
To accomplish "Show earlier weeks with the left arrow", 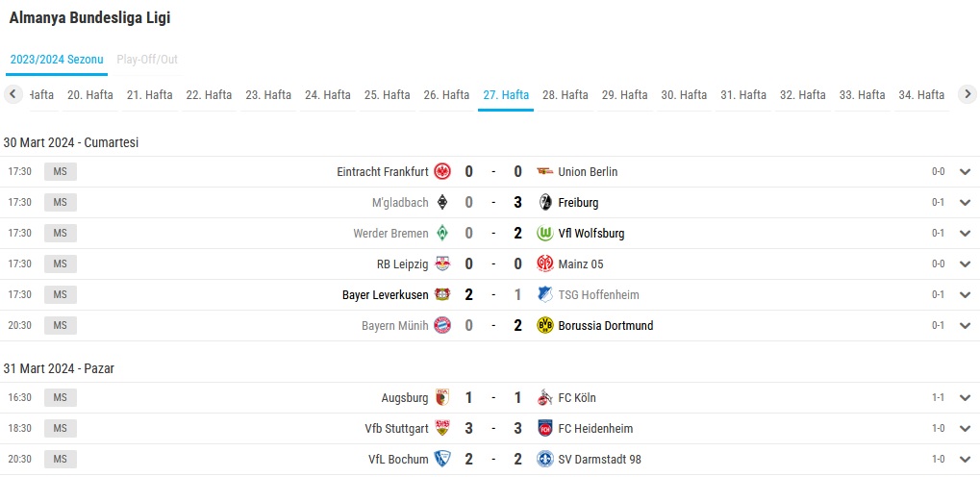I will (13, 94).
